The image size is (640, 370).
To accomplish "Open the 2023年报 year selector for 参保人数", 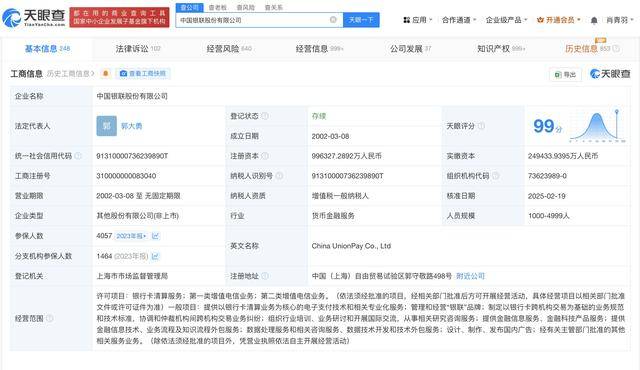I will [131, 236].
